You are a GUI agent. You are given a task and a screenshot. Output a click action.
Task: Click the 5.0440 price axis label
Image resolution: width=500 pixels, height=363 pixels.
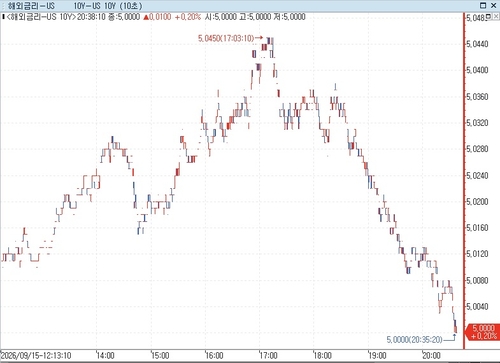point(477,44)
